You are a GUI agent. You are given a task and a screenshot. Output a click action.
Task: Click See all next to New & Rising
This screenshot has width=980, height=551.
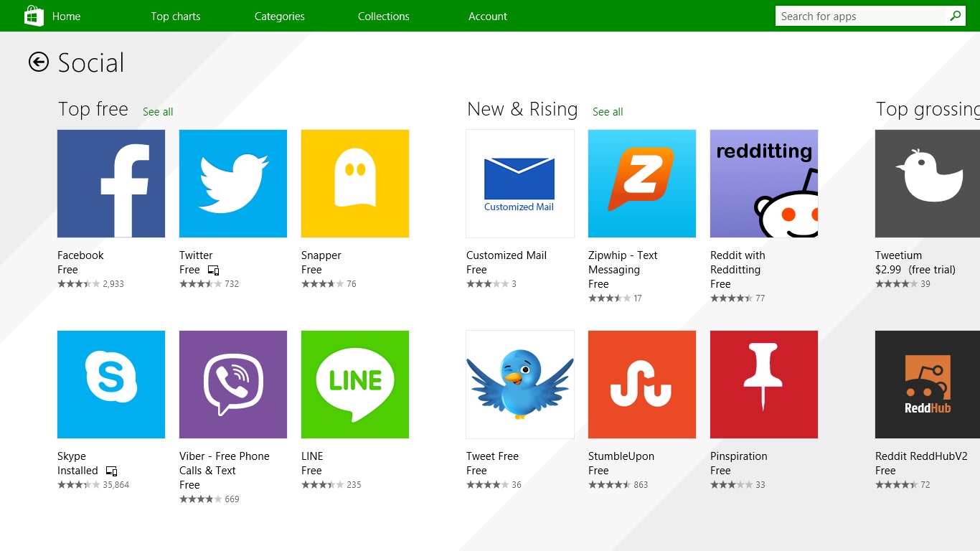608,112
